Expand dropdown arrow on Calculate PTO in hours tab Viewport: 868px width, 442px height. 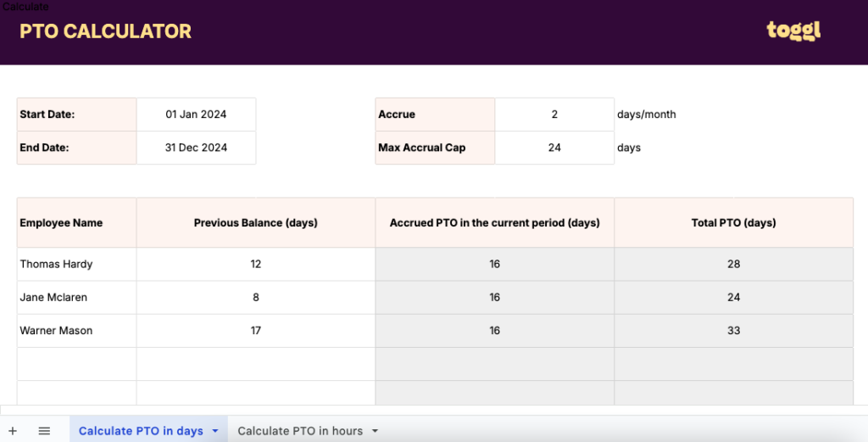[x=375, y=431]
